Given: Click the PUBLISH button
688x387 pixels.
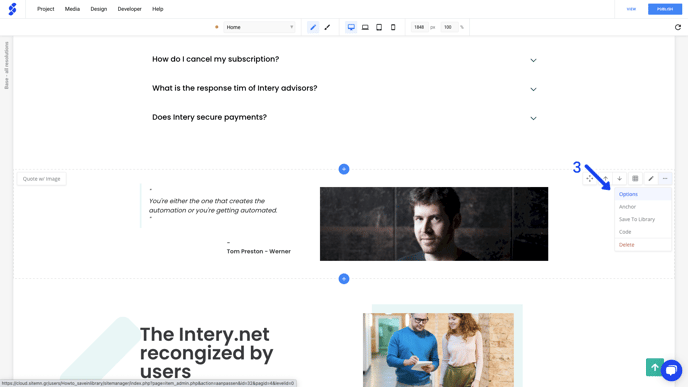Looking at the screenshot, I should [665, 9].
